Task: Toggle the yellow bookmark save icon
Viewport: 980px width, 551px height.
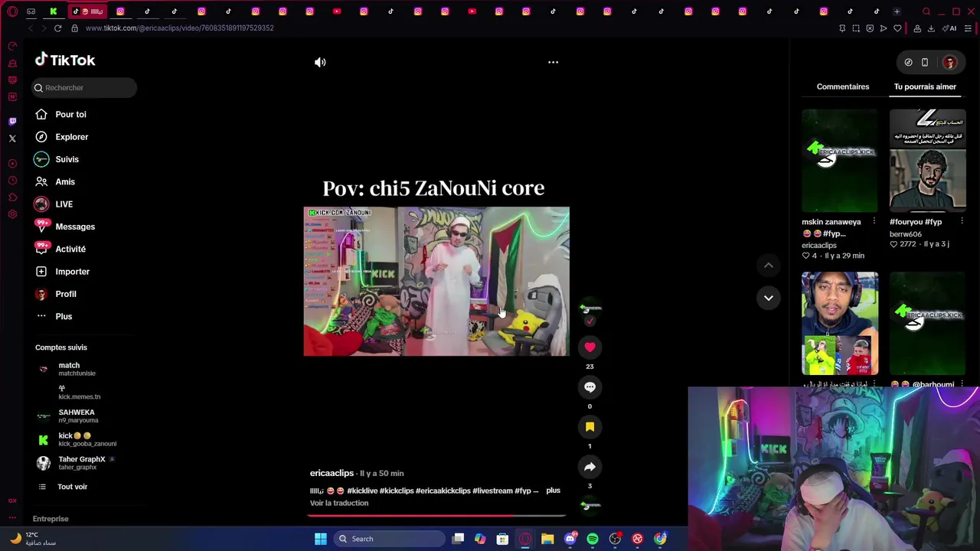Action: click(590, 427)
